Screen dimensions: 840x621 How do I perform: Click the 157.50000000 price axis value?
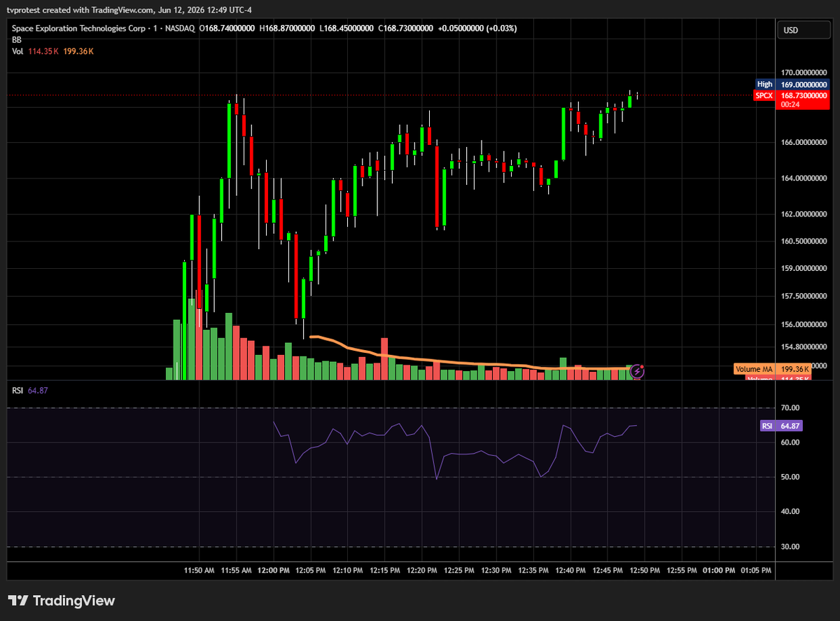pyautogui.click(x=804, y=296)
